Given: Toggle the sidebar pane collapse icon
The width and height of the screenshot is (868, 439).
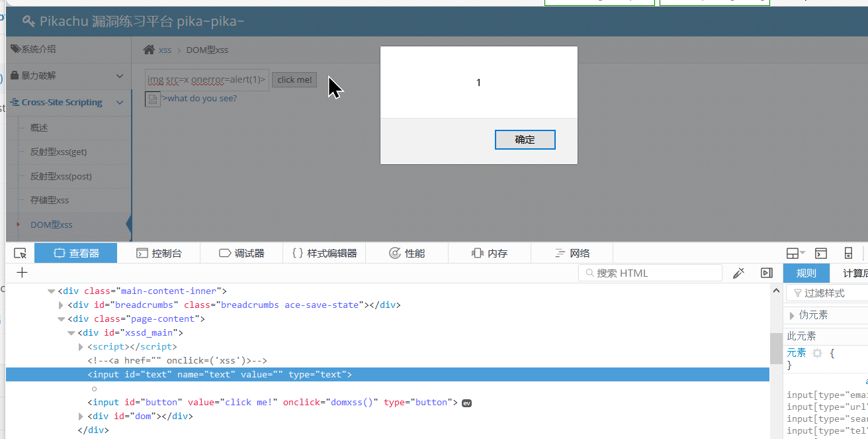Looking at the screenshot, I should click(767, 273).
